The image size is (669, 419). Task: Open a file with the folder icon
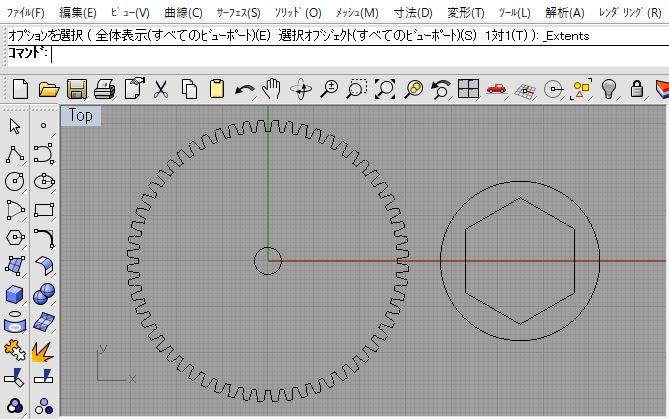tap(49, 89)
